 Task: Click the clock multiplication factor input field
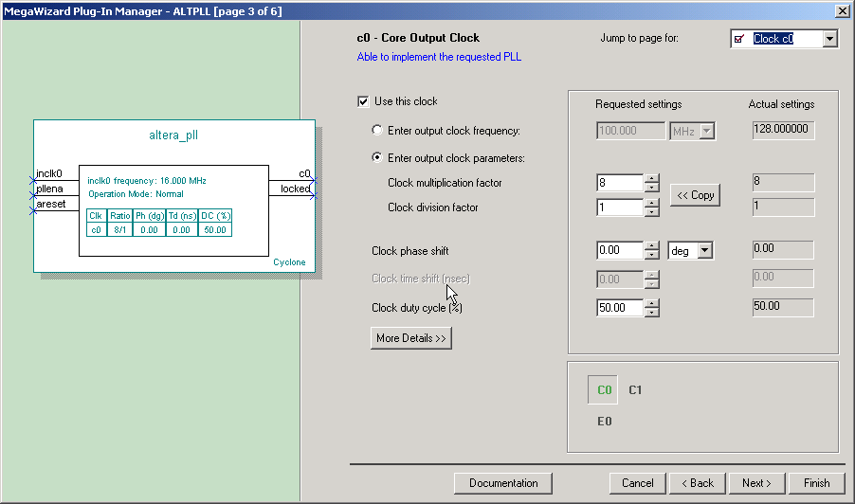[x=620, y=183]
